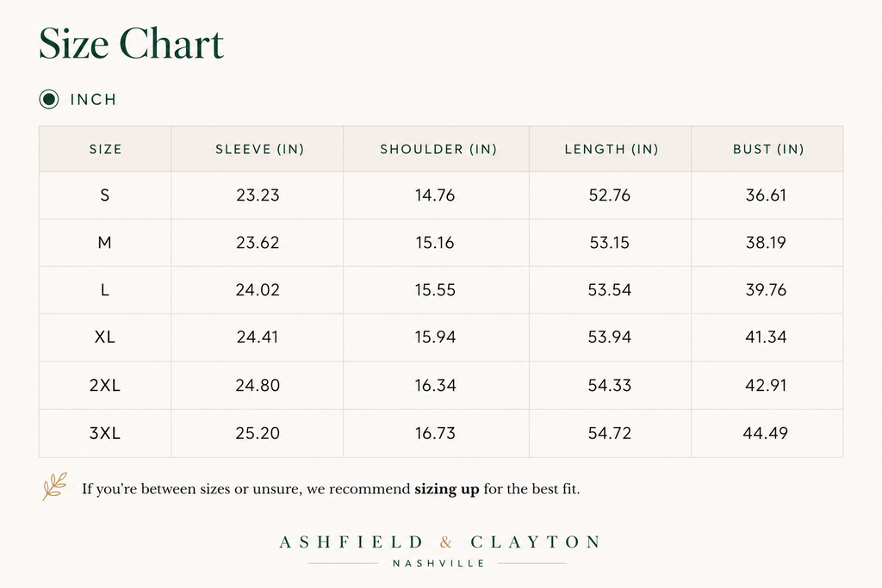The image size is (882, 588).
Task: Click the SHOULDER (IN) column header
Action: (x=438, y=149)
